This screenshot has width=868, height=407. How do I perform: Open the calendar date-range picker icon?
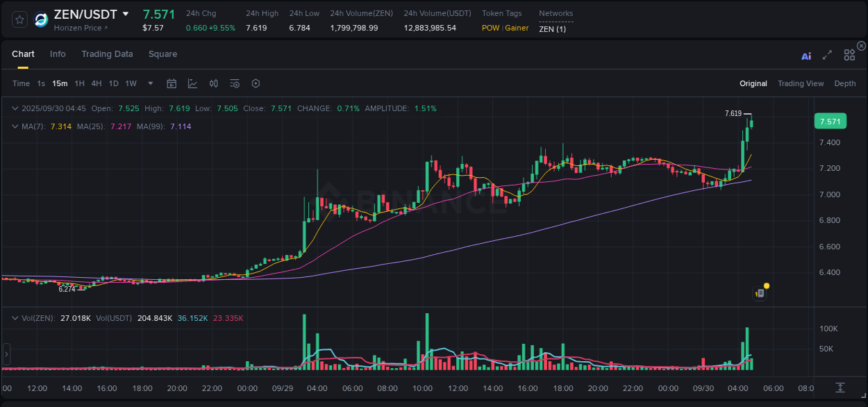[172, 83]
